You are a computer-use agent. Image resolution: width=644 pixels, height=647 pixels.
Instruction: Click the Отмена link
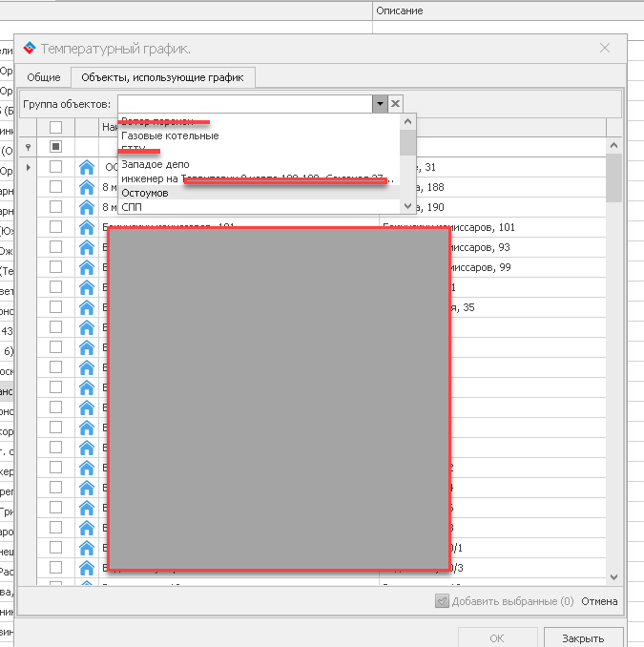click(599, 601)
